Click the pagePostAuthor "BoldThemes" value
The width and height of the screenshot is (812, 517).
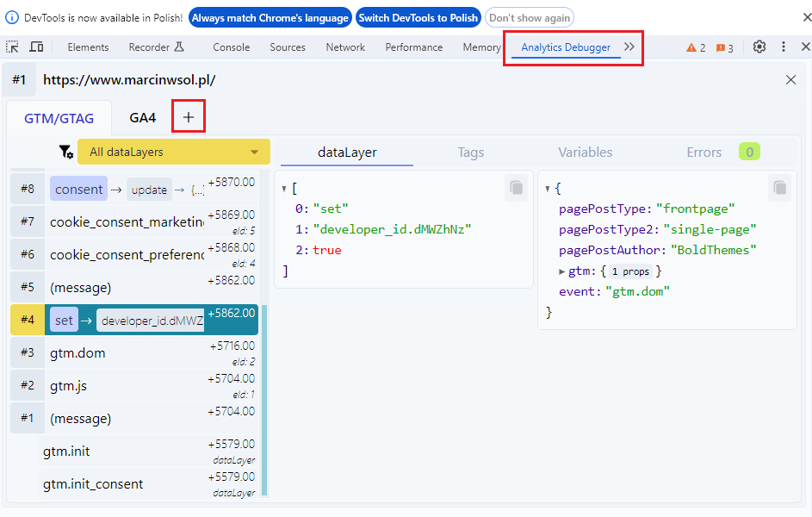click(x=714, y=250)
